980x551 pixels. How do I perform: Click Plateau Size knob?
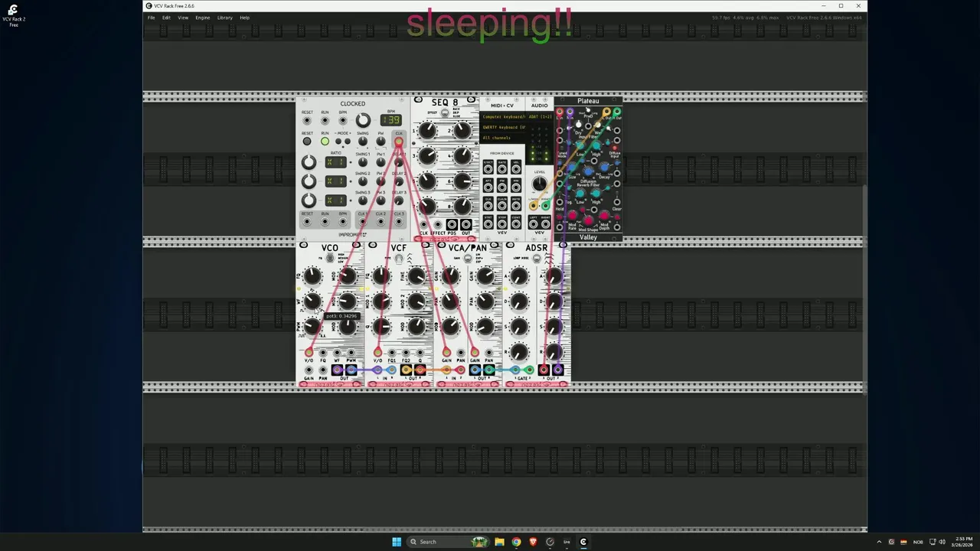point(572,167)
